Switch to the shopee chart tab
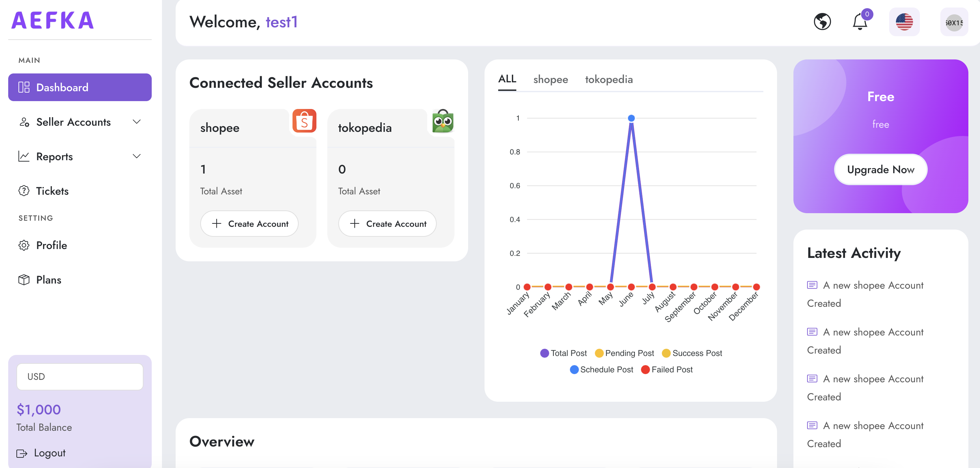This screenshot has height=468, width=980. (550, 80)
